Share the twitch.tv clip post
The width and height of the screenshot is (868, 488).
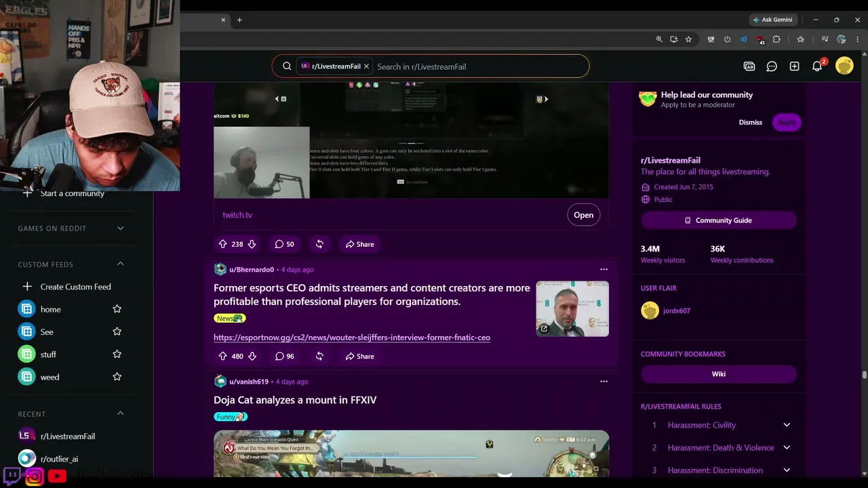pyautogui.click(x=359, y=244)
